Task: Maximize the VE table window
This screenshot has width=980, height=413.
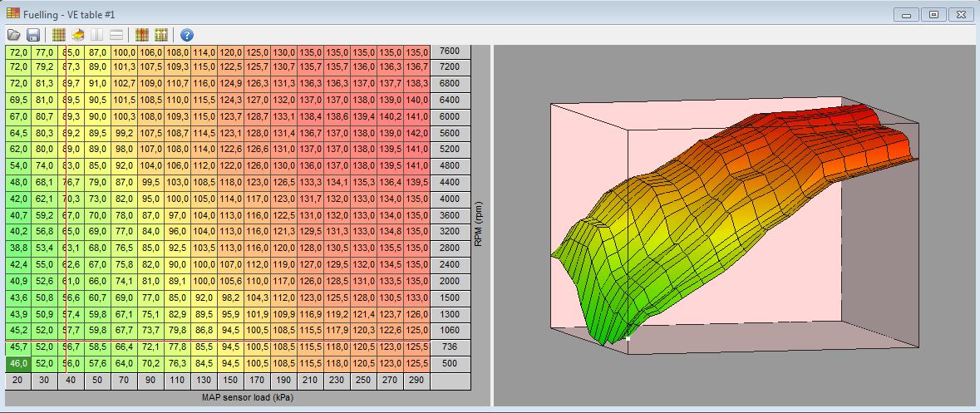Action: click(x=933, y=14)
